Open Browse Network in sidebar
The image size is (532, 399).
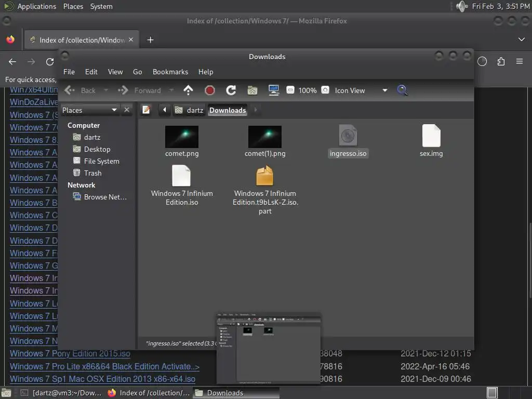100,197
